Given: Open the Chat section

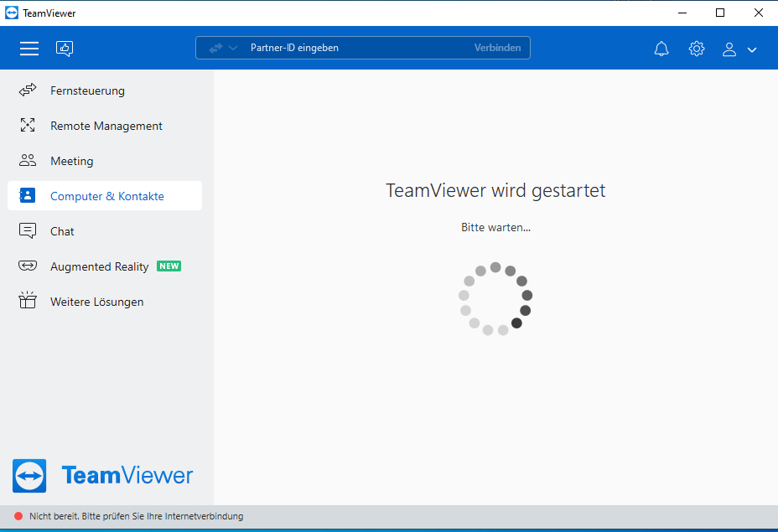Looking at the screenshot, I should [x=105, y=231].
